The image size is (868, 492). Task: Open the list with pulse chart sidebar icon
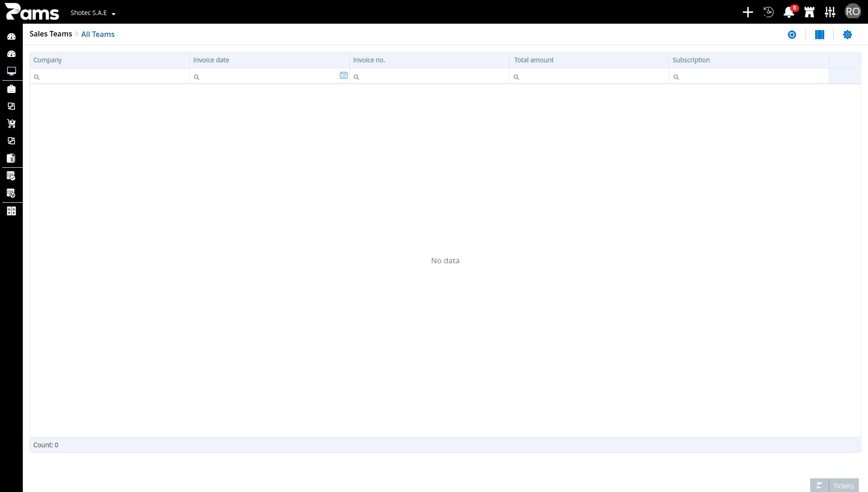click(11, 193)
